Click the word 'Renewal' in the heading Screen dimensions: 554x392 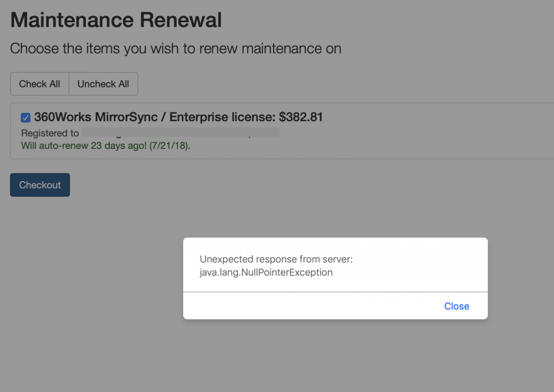[x=181, y=20]
